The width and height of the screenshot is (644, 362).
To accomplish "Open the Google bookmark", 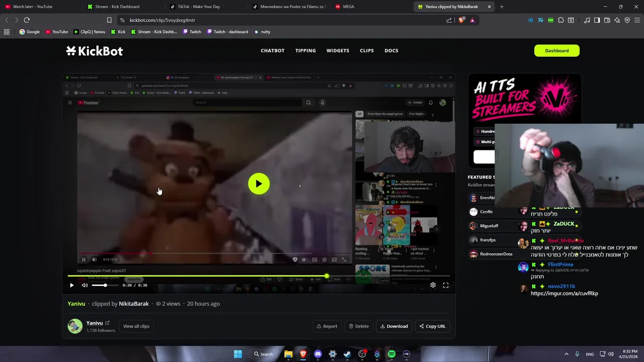I will pyautogui.click(x=29, y=32).
